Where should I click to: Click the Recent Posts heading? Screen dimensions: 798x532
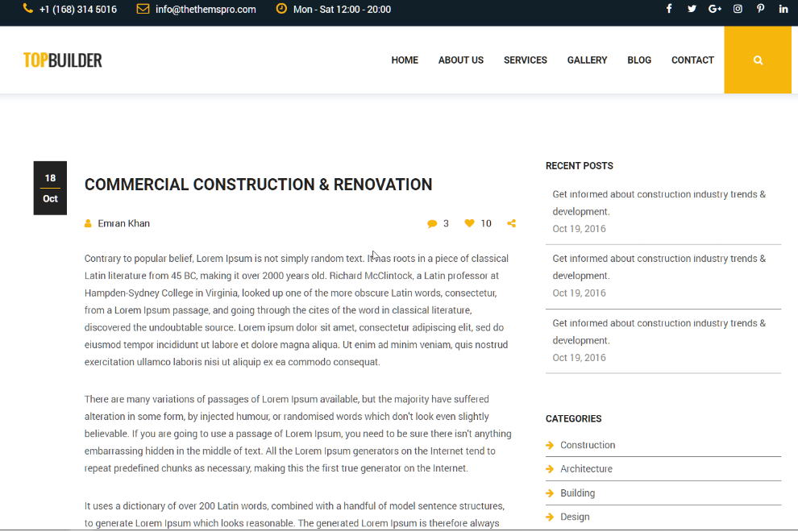(580, 166)
